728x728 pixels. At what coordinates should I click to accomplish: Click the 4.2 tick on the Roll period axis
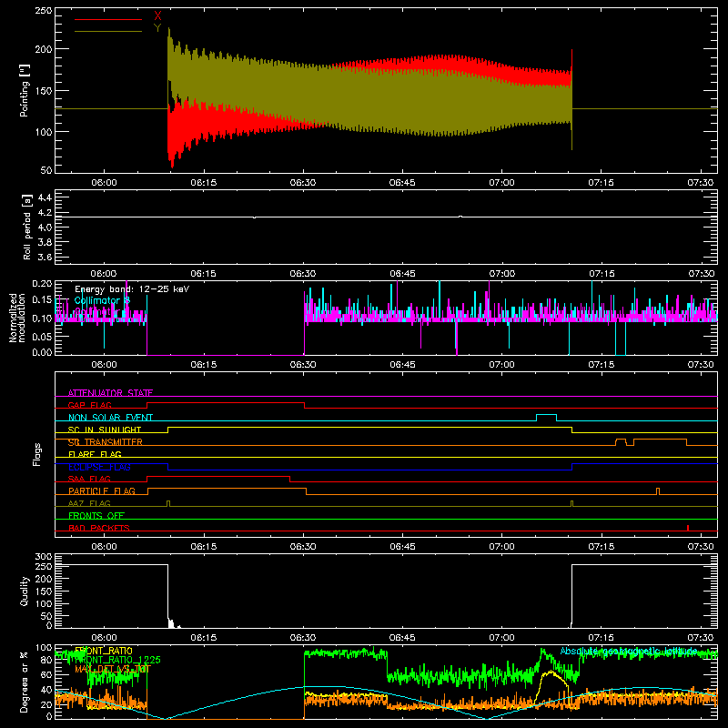click(45, 213)
